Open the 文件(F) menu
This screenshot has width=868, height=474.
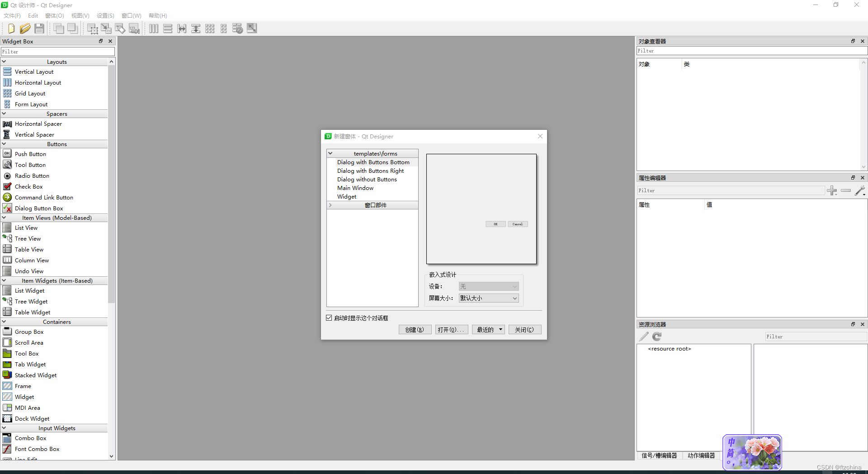click(x=12, y=15)
